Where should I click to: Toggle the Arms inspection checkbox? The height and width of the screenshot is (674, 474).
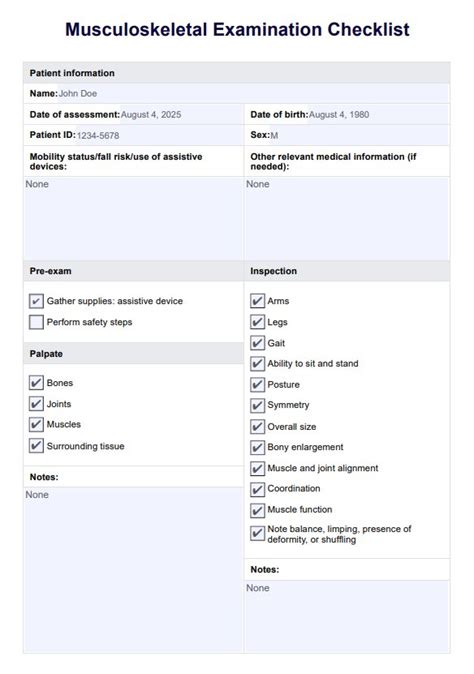257,301
